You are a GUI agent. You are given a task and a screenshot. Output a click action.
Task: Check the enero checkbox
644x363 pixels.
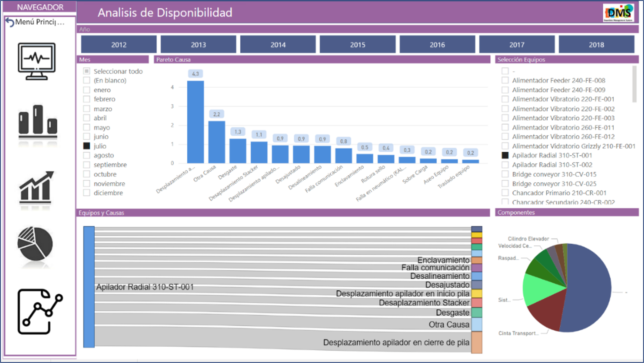[x=86, y=90]
